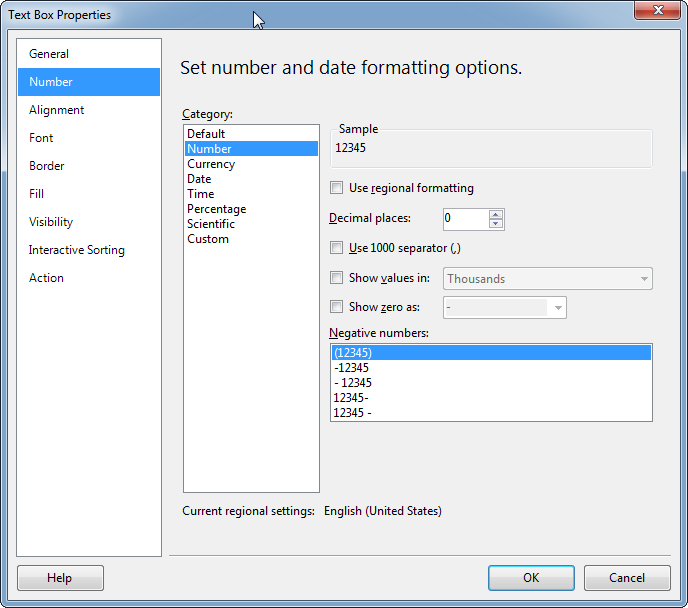Decrease decimal places with down arrow
This screenshot has height=608, width=688.
pyautogui.click(x=495, y=224)
